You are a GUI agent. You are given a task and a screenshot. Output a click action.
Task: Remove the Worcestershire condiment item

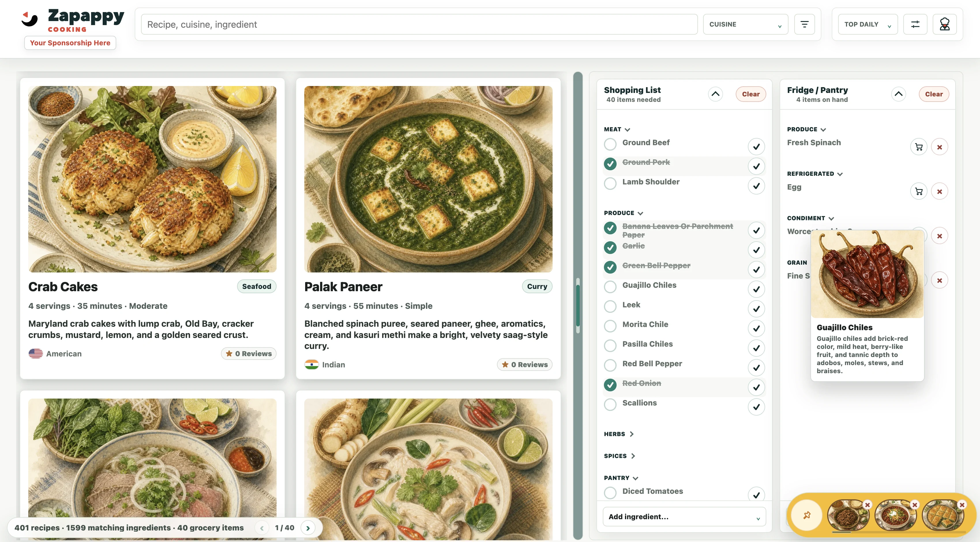pos(939,236)
